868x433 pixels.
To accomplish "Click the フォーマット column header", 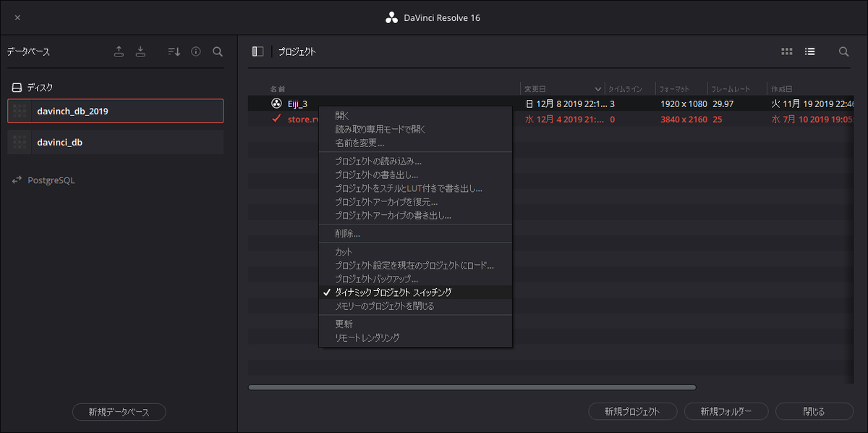I will 675,89.
